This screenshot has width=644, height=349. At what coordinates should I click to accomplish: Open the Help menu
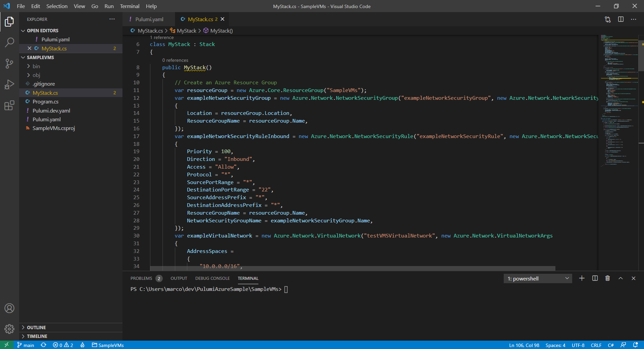coord(151,6)
